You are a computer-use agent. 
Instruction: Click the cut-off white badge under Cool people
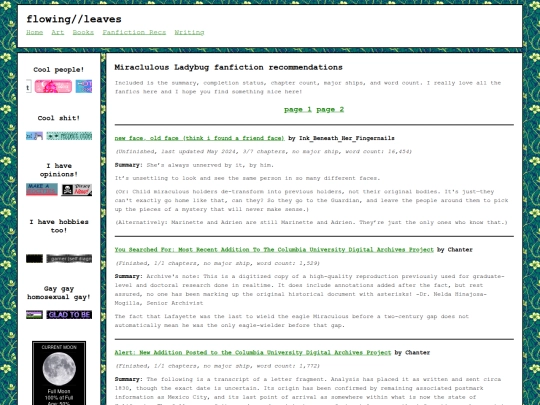pyautogui.click(x=29, y=86)
